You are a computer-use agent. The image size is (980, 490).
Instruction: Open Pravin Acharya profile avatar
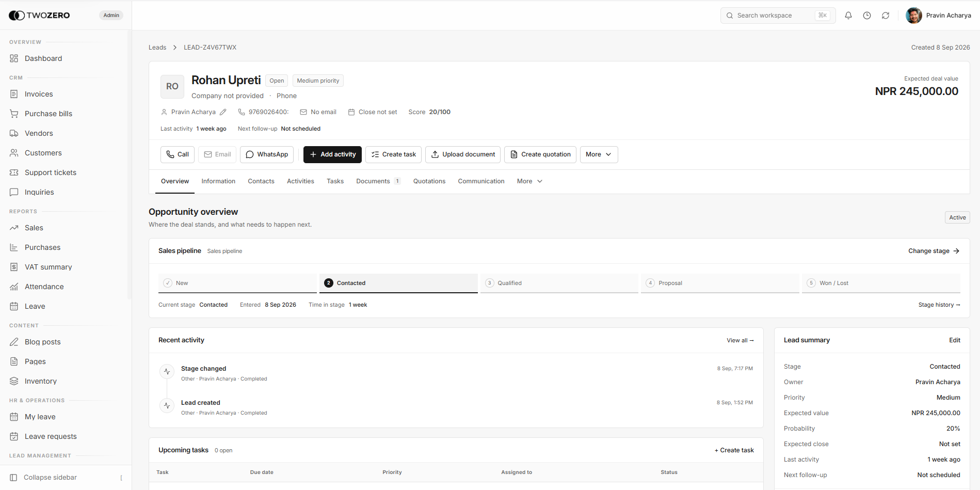point(913,15)
